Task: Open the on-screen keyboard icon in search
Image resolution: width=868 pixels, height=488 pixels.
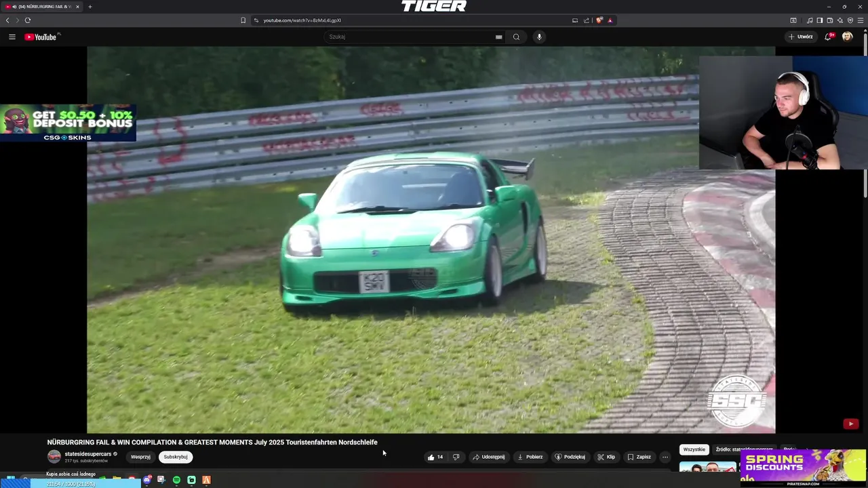Action: (499, 37)
